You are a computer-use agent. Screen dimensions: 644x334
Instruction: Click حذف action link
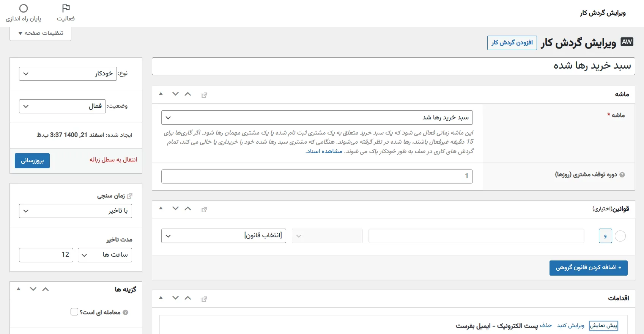(546, 325)
